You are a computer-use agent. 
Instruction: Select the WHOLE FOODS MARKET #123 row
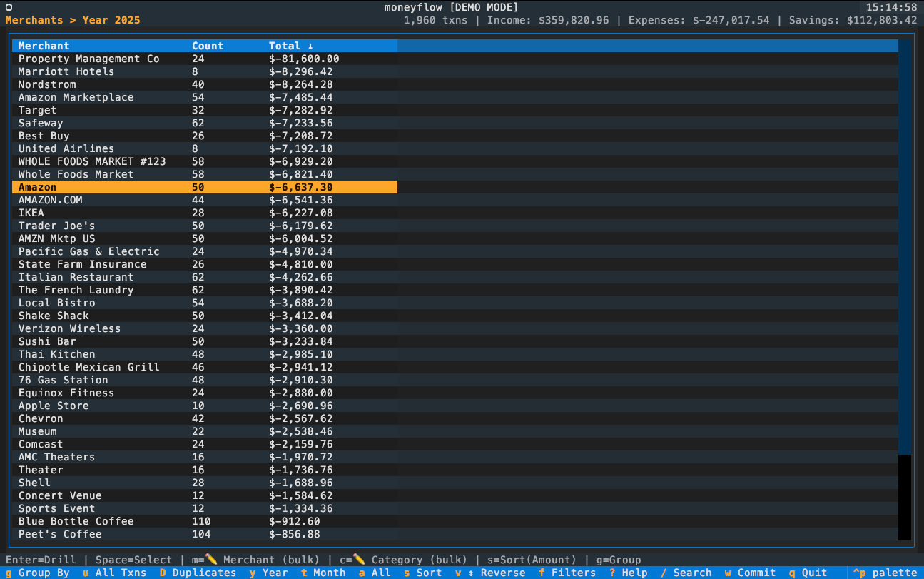[205, 161]
